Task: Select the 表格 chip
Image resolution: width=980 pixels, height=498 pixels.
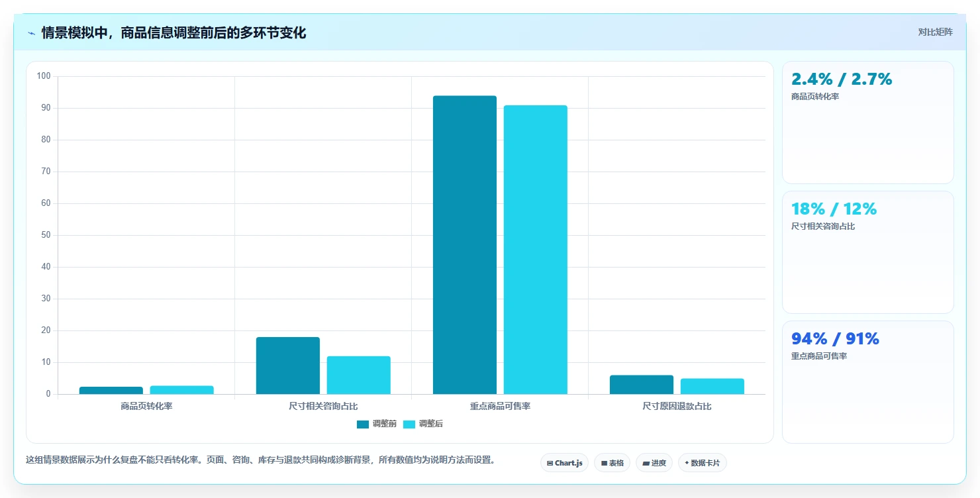Action: (x=612, y=463)
